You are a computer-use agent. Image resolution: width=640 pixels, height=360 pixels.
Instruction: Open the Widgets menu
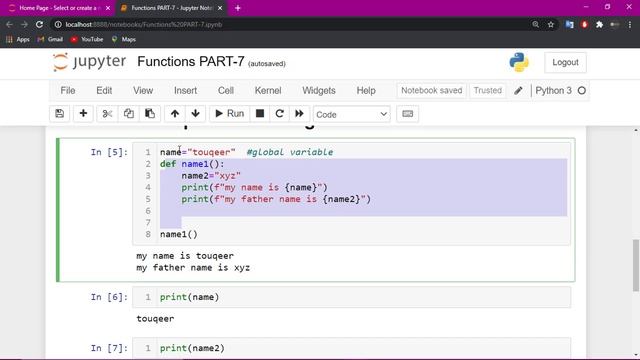click(x=319, y=91)
